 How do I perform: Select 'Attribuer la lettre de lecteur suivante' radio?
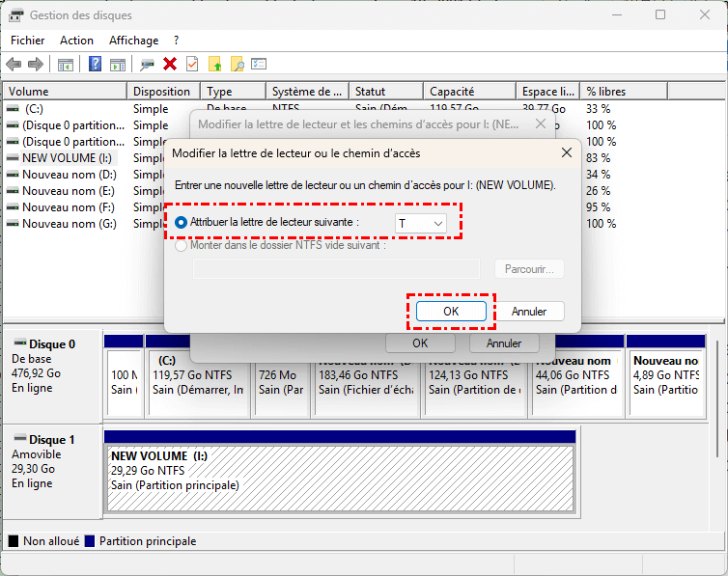[182, 222]
